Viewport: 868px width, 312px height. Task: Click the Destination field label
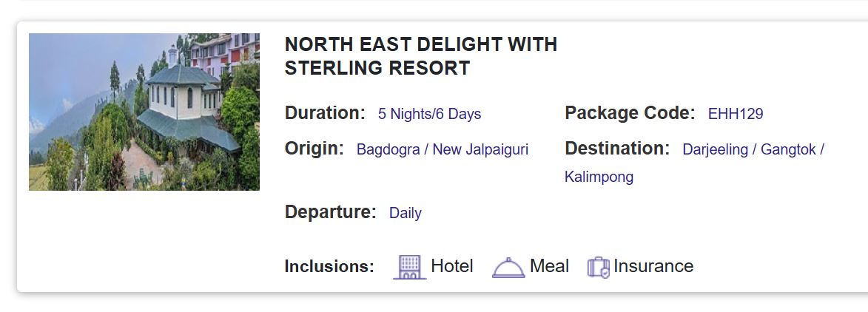point(617,149)
